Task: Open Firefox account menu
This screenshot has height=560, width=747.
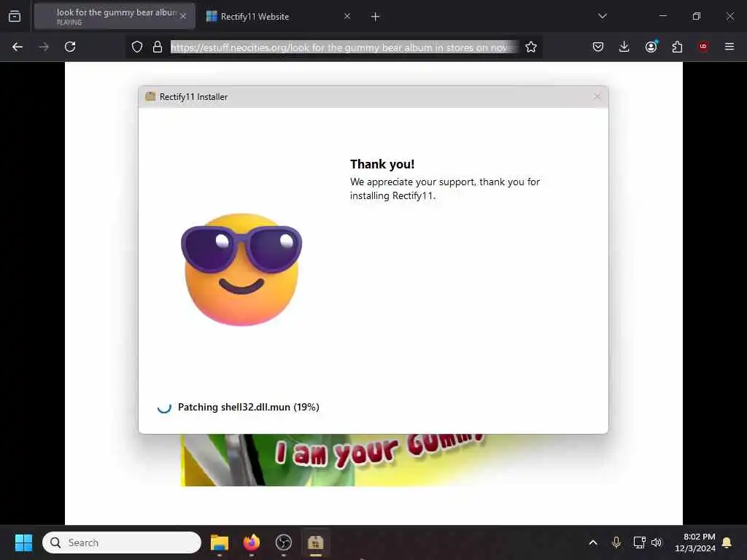Action: [651, 47]
